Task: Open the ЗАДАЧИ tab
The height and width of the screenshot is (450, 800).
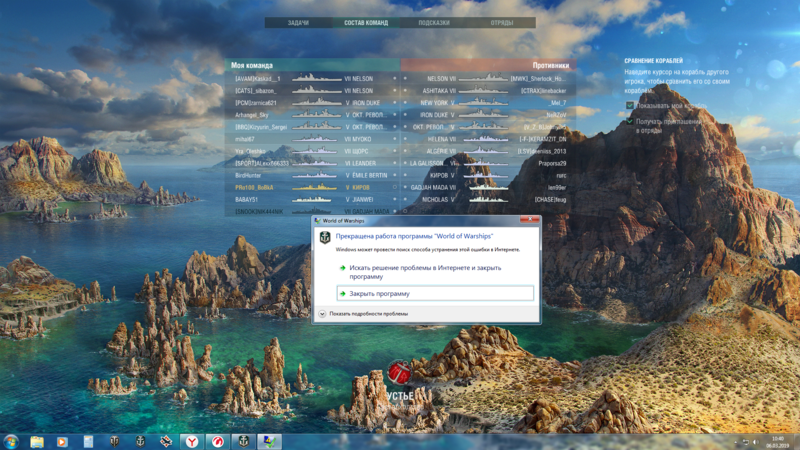Action: 298,23
